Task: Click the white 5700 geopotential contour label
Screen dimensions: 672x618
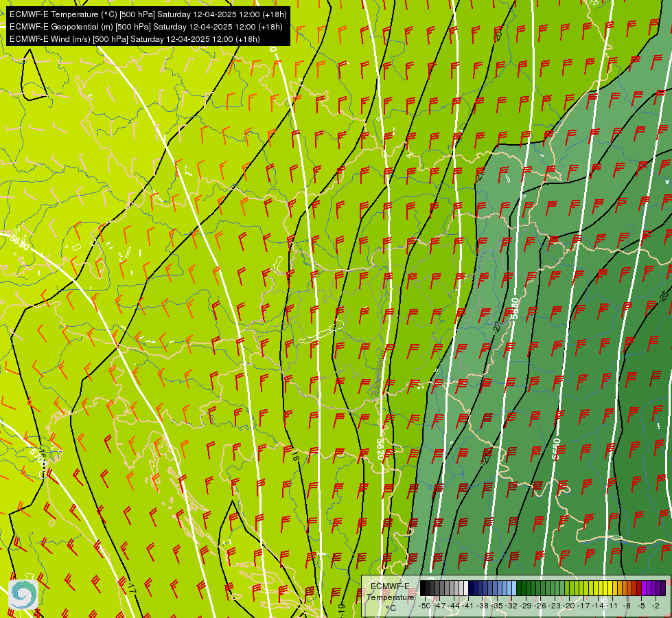Action: point(38,458)
